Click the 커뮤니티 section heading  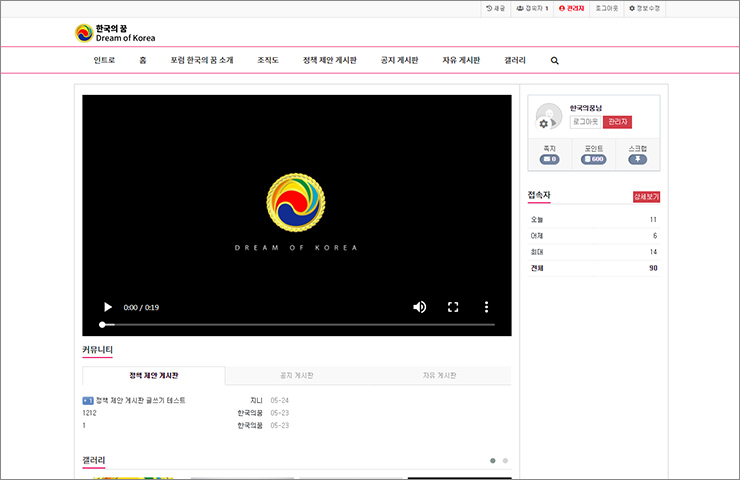(97, 350)
